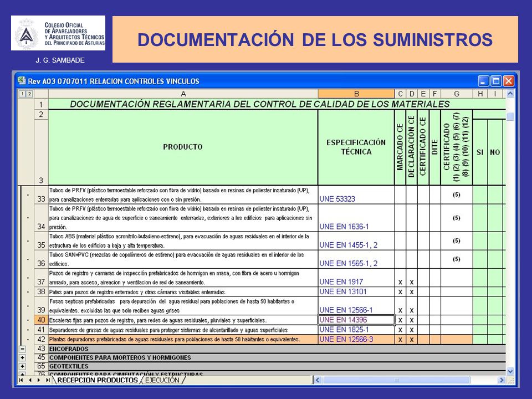532x399 pixels.
Task: Select column B header
Action: coord(356,94)
